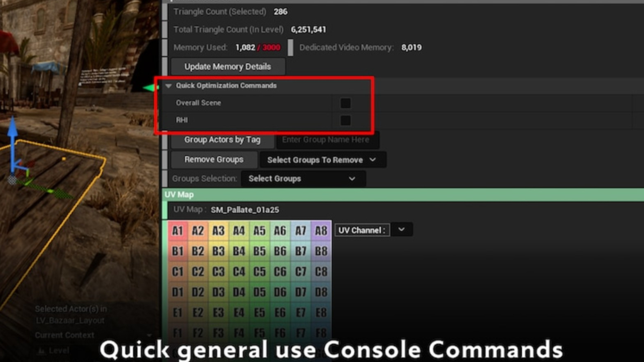This screenshot has height=362, width=644.
Task: Click the B5 UV grid cell
Action: tap(259, 251)
